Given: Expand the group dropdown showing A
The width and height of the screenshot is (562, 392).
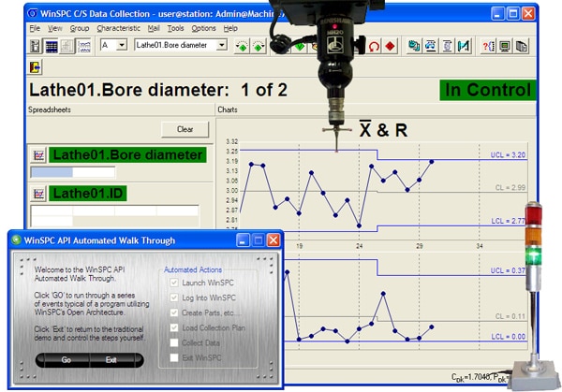Looking at the screenshot, I should (121, 45).
